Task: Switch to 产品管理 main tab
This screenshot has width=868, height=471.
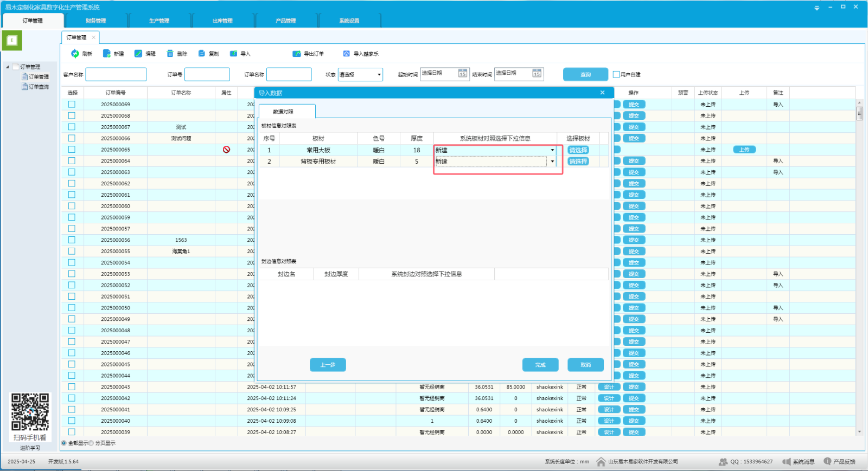Action: [x=286, y=21]
